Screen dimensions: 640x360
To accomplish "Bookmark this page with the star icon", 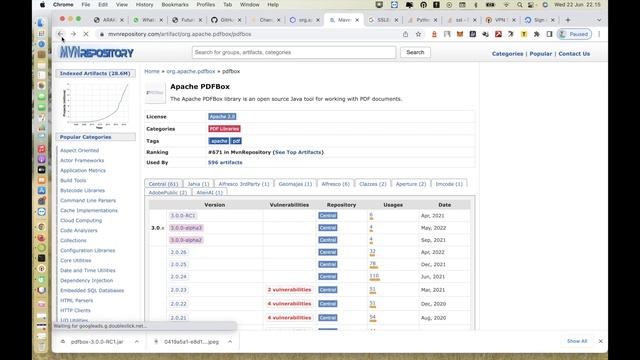I will 418,34.
